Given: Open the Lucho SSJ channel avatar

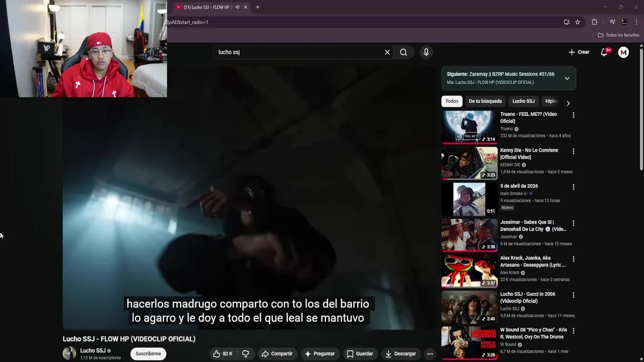Looking at the screenshot, I should (x=69, y=353).
